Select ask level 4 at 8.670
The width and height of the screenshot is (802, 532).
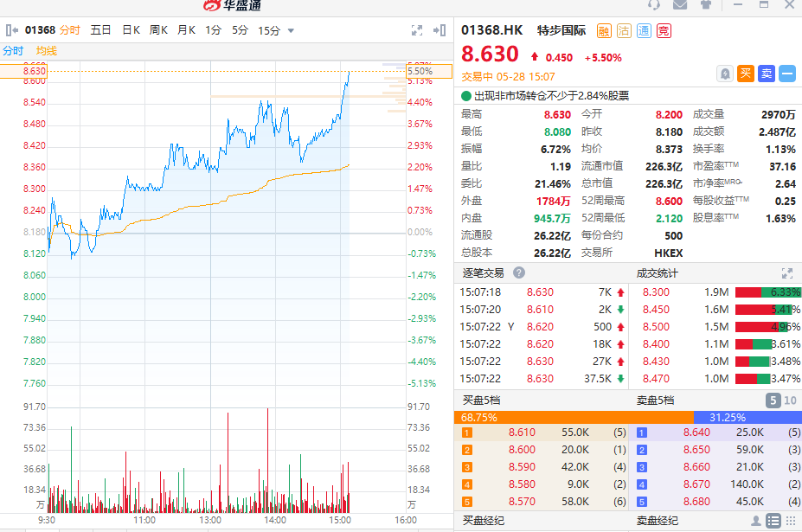tap(717, 484)
